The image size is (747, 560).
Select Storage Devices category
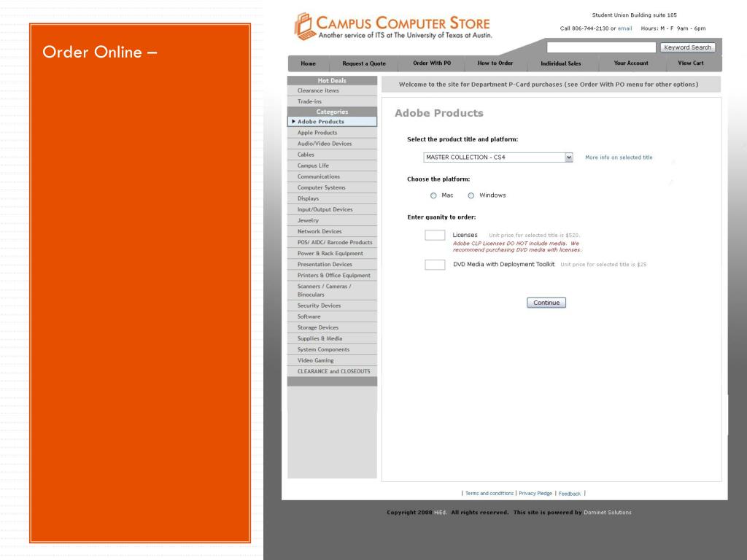coord(332,327)
